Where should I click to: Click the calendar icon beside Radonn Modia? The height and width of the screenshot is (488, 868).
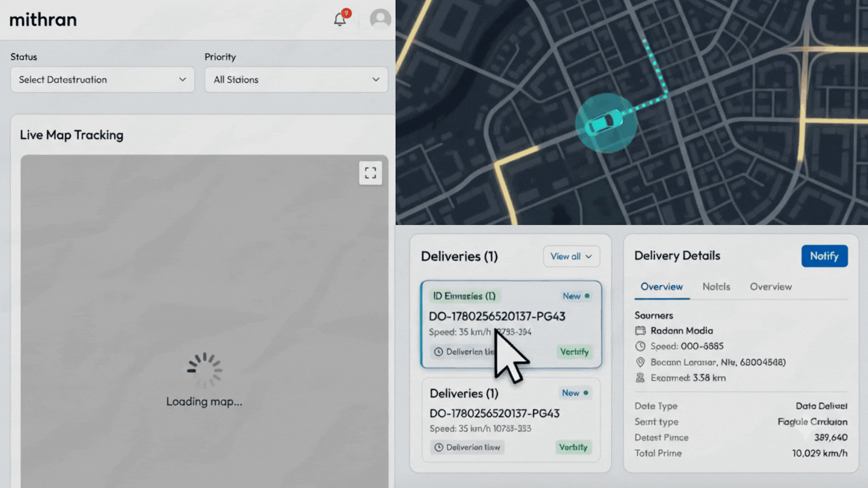coord(640,331)
